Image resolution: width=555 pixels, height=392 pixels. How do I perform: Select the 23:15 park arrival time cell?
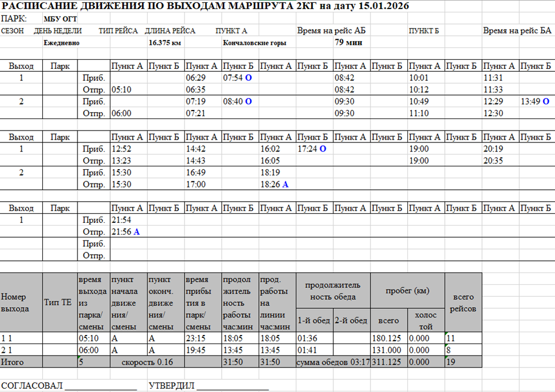202,338
